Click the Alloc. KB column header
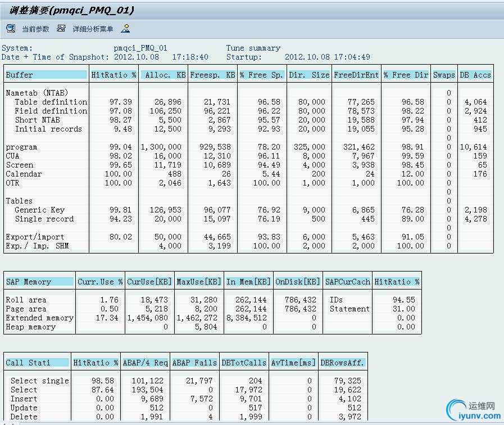 [164, 75]
